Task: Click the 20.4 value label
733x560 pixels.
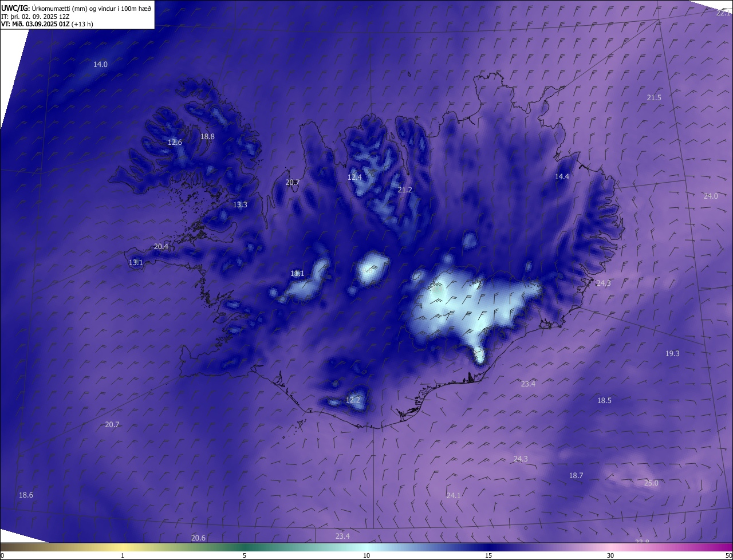Action: pyautogui.click(x=161, y=247)
